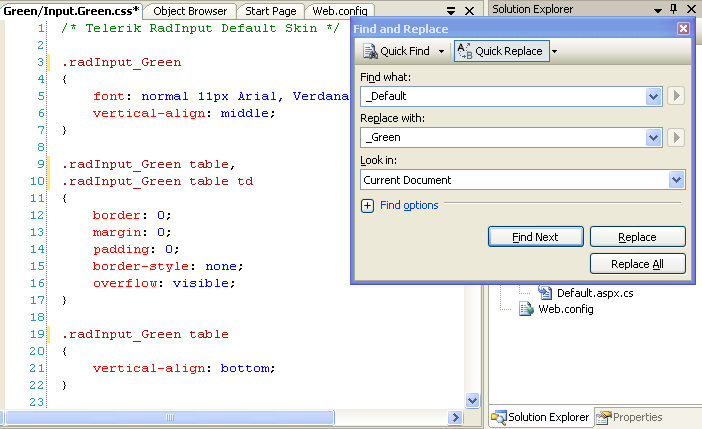Open the Start Page tab
The height and width of the screenshot is (429, 702).
pyautogui.click(x=270, y=11)
